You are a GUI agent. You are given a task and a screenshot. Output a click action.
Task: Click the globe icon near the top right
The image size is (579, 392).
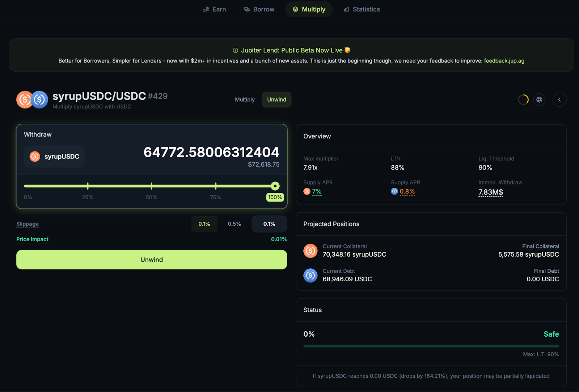click(x=539, y=99)
